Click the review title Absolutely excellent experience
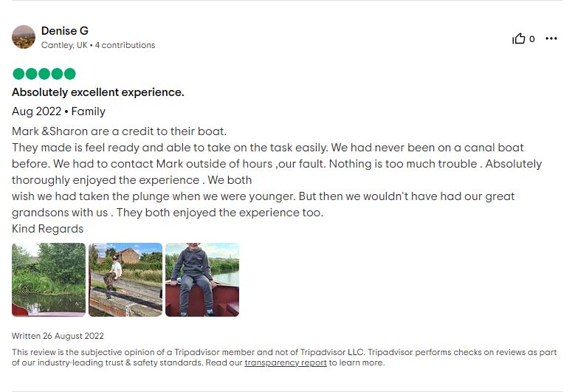The width and height of the screenshot is (575, 392). (x=98, y=92)
